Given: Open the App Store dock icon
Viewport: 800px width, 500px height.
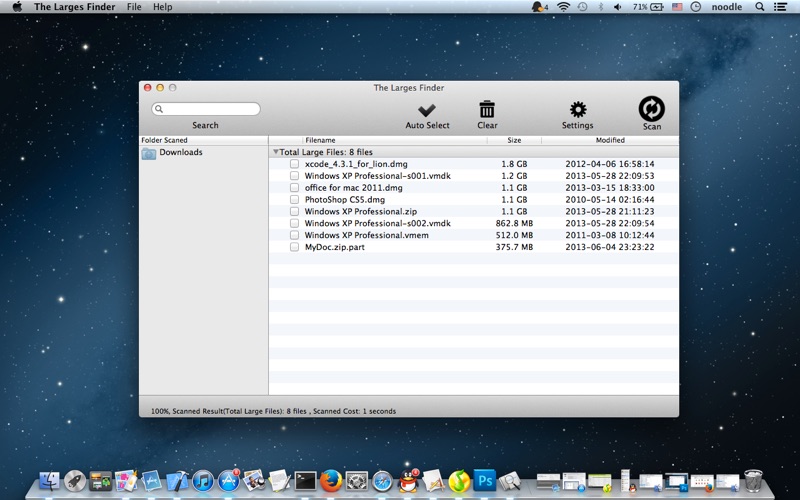Looking at the screenshot, I should (228, 481).
